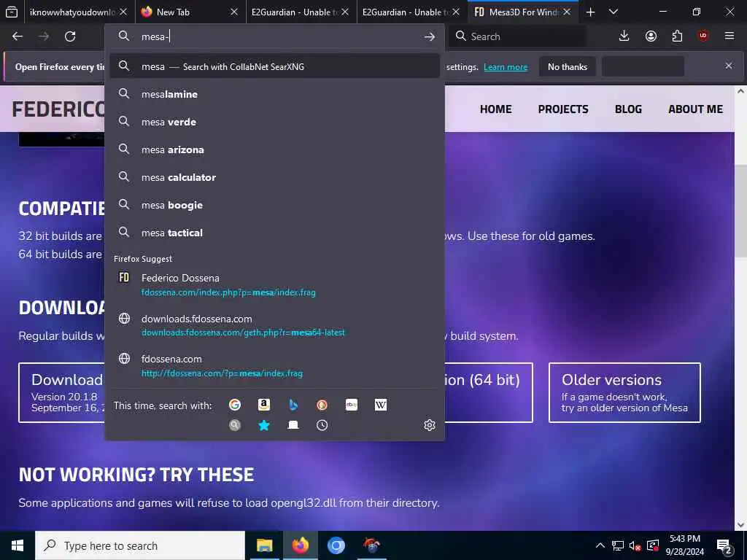This screenshot has width=747, height=560.
Task: Open ABOUT ME in site navigation
Action: pyautogui.click(x=695, y=109)
